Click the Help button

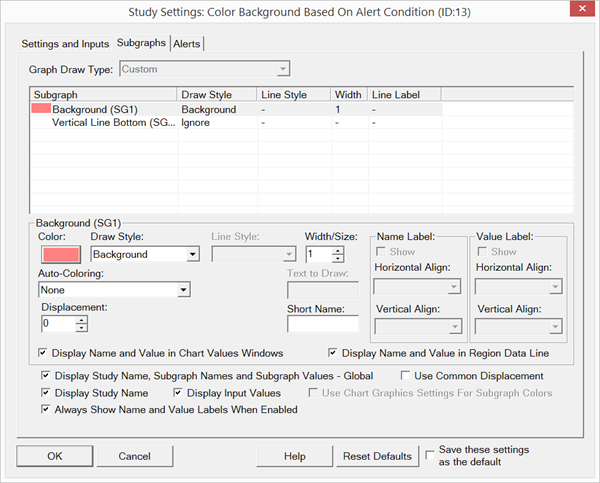(294, 456)
